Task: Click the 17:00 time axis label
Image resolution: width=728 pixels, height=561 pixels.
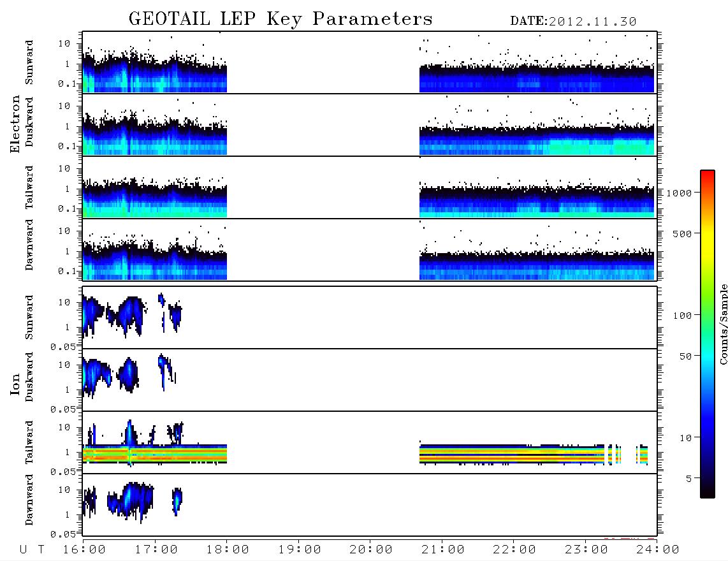Action: click(x=156, y=550)
